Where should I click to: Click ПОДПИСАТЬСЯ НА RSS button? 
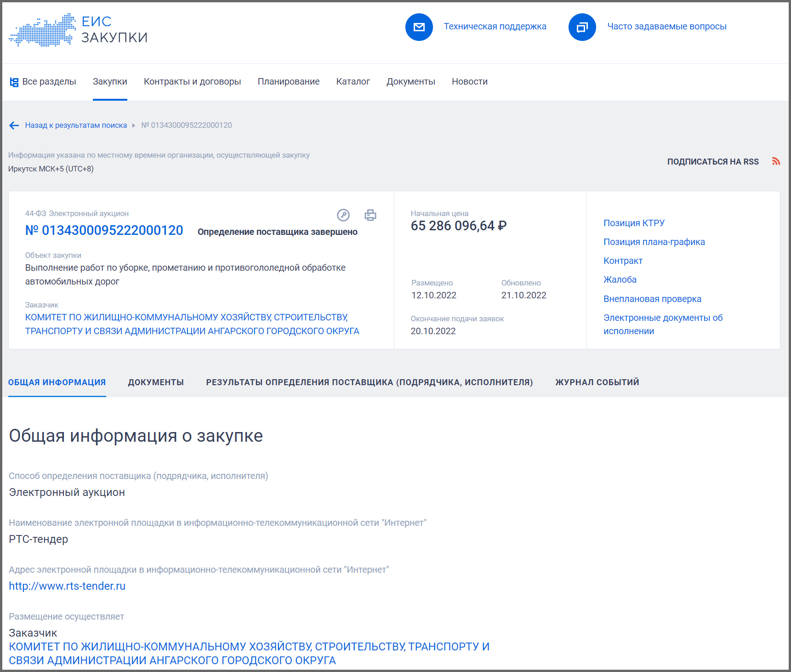713,162
